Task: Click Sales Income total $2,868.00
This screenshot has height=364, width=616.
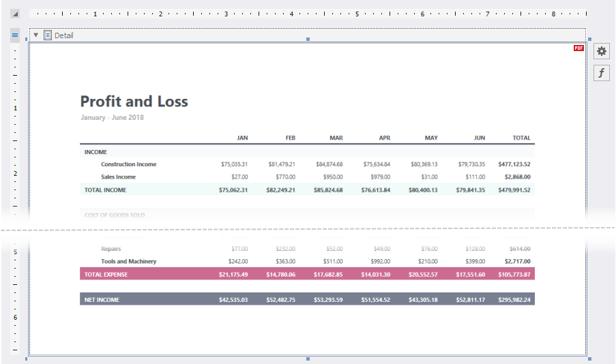Action: point(517,177)
